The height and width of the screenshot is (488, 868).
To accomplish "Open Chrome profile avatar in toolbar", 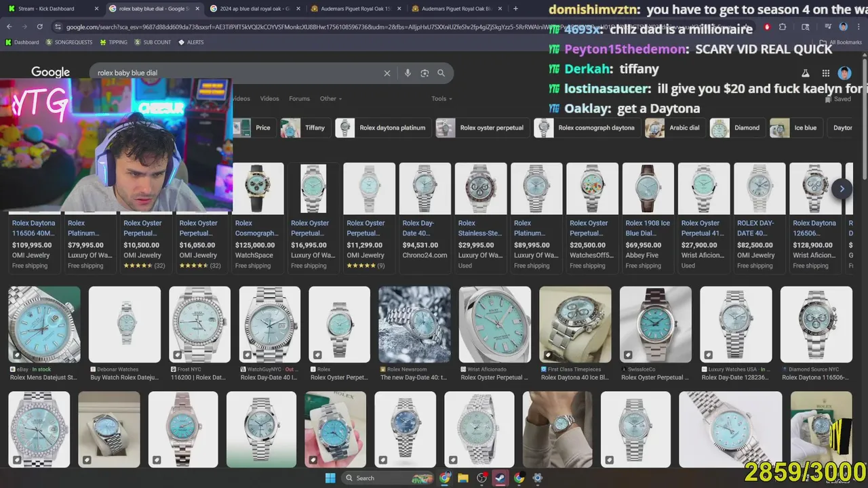I will click(x=843, y=26).
